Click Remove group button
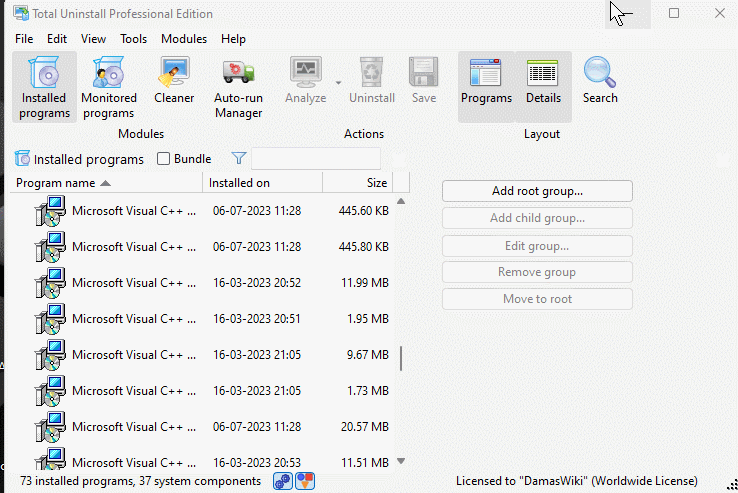Image resolution: width=738 pixels, height=493 pixels. point(537,272)
